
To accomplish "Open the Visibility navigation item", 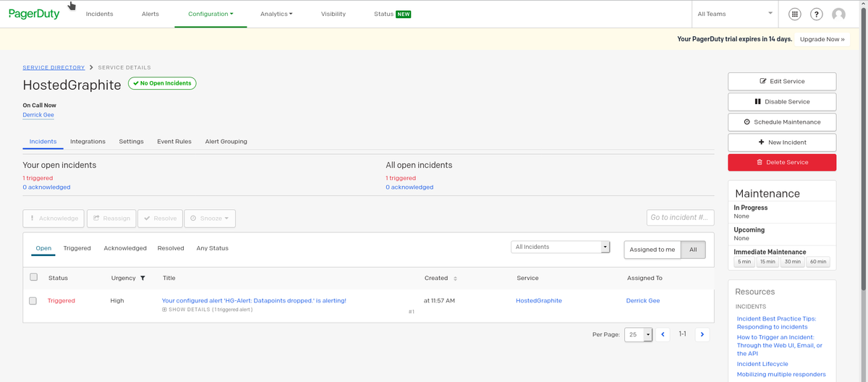I will 333,14.
